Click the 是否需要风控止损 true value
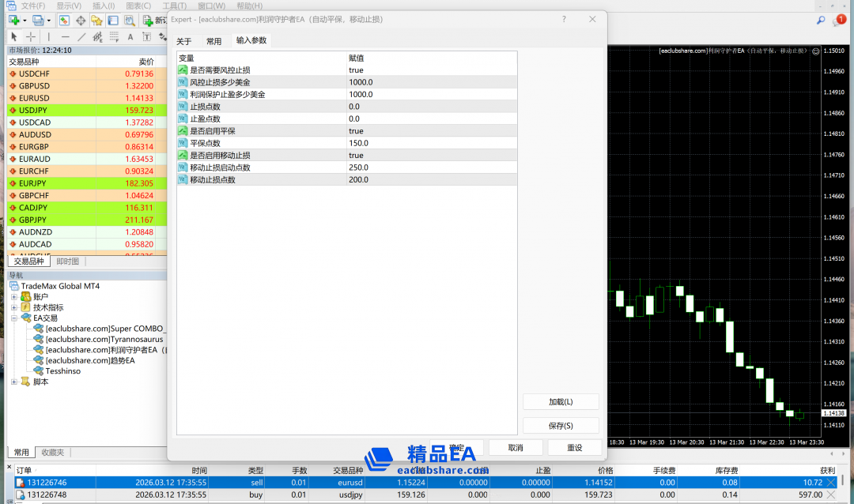 (356, 70)
